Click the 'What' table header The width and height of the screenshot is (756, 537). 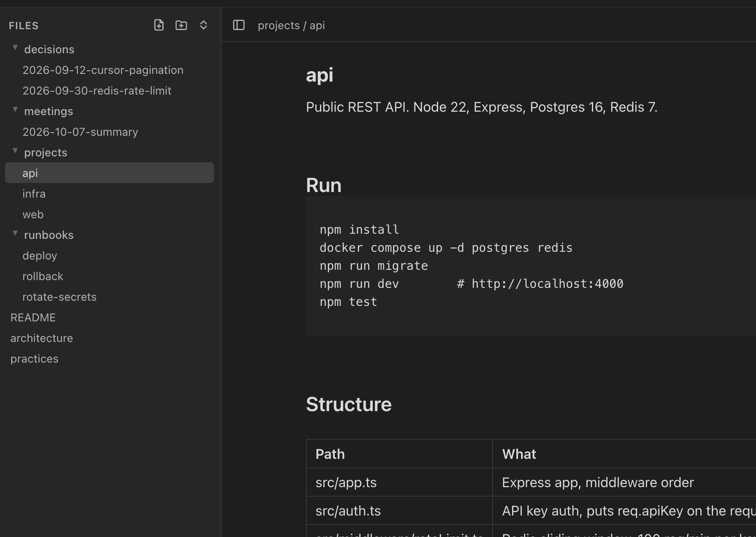[x=519, y=454]
